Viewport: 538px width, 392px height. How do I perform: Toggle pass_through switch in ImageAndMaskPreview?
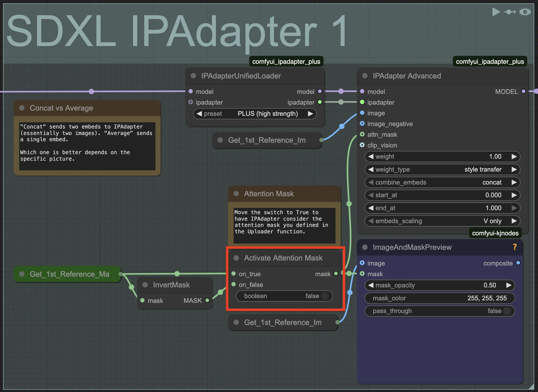507,311
